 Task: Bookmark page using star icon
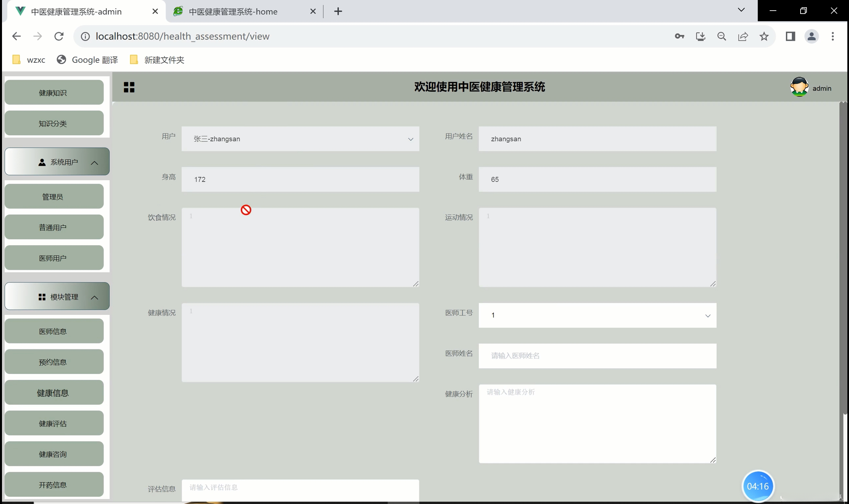pyautogui.click(x=764, y=36)
